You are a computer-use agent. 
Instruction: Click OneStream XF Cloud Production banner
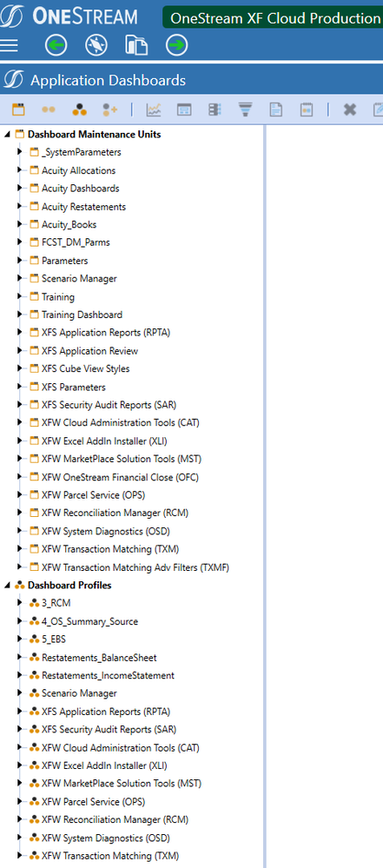[273, 17]
